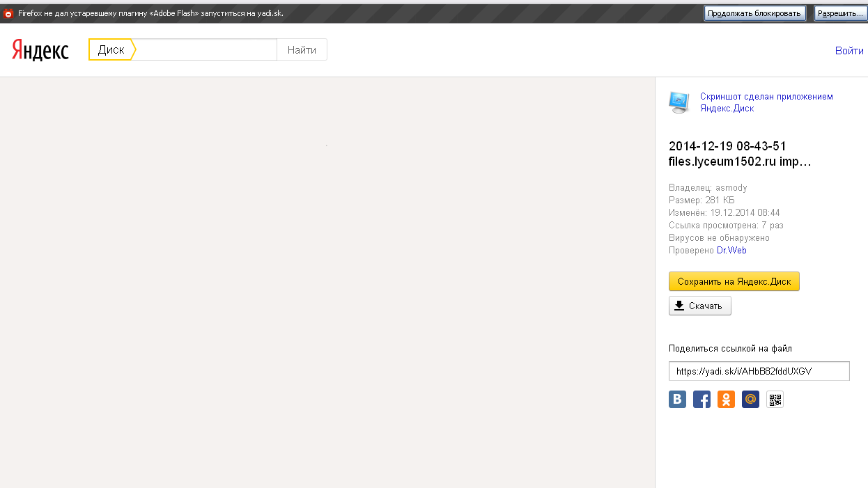This screenshot has width=868, height=488.
Task: Open the Dr.Web link
Action: pos(731,251)
